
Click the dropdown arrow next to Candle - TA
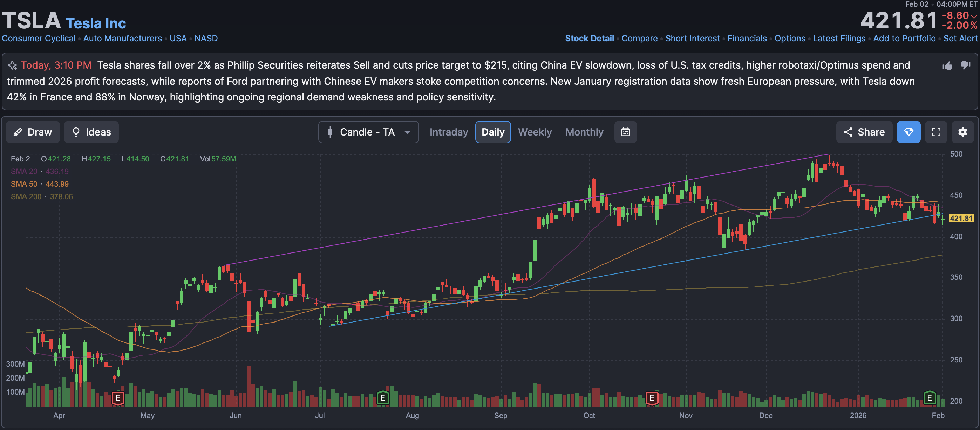tap(407, 132)
